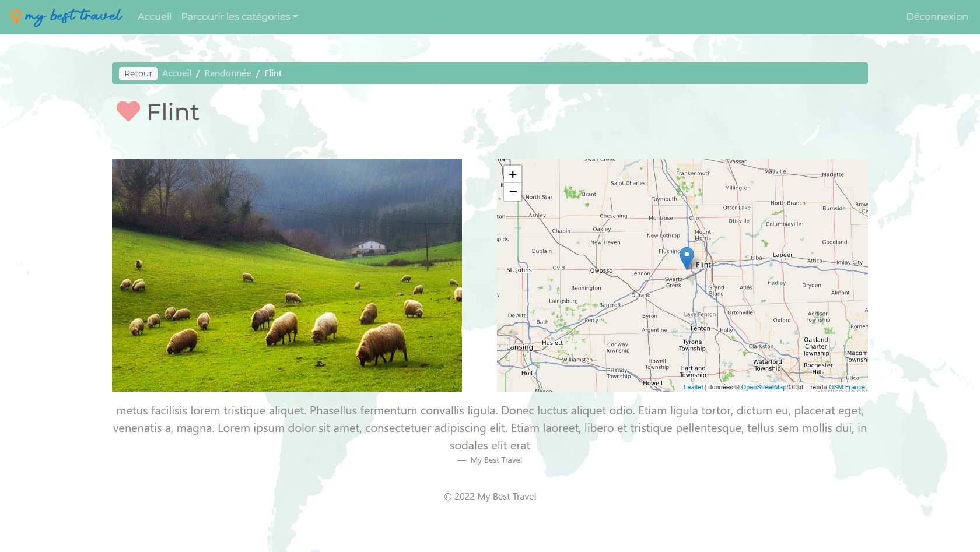Image resolution: width=980 pixels, height=552 pixels.
Task: Zoom in on the map
Action: [513, 174]
